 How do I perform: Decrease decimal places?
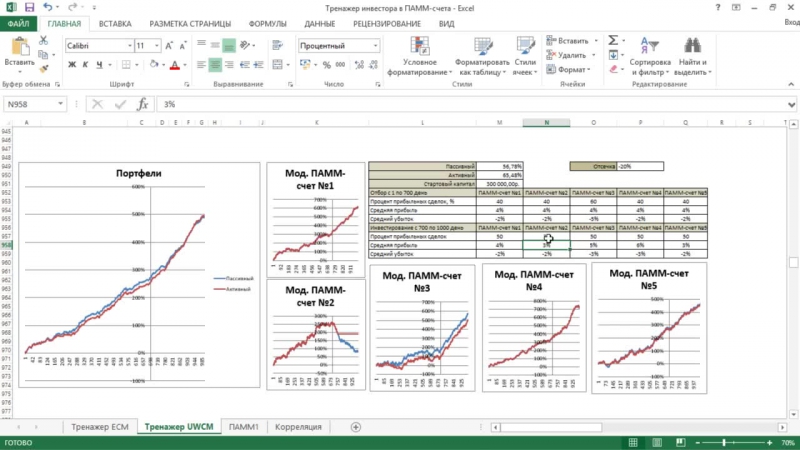pos(373,65)
